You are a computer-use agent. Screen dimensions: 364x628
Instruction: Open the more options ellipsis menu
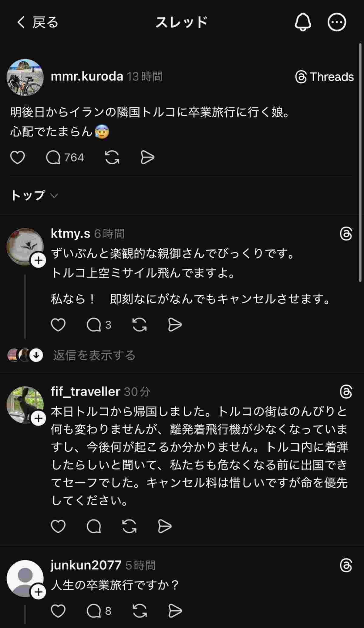[337, 22]
